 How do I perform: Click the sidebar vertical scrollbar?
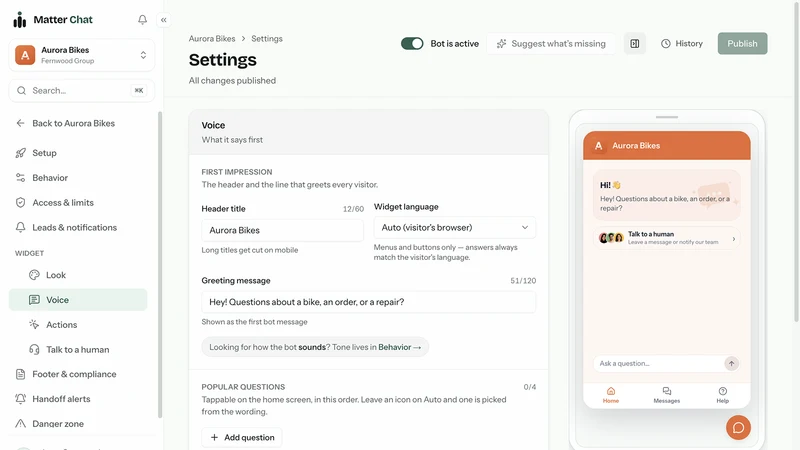coord(160,265)
